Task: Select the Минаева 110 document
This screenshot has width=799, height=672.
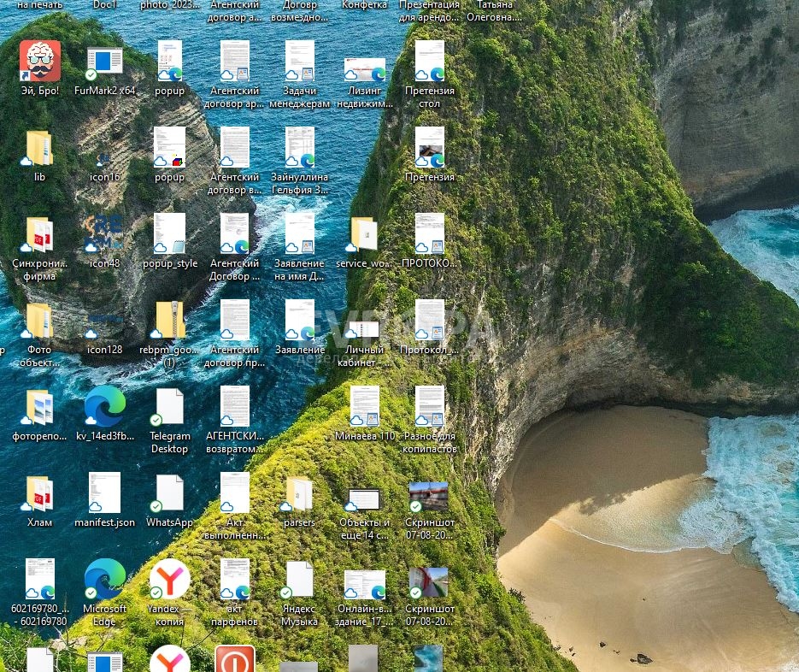Action: (365, 407)
